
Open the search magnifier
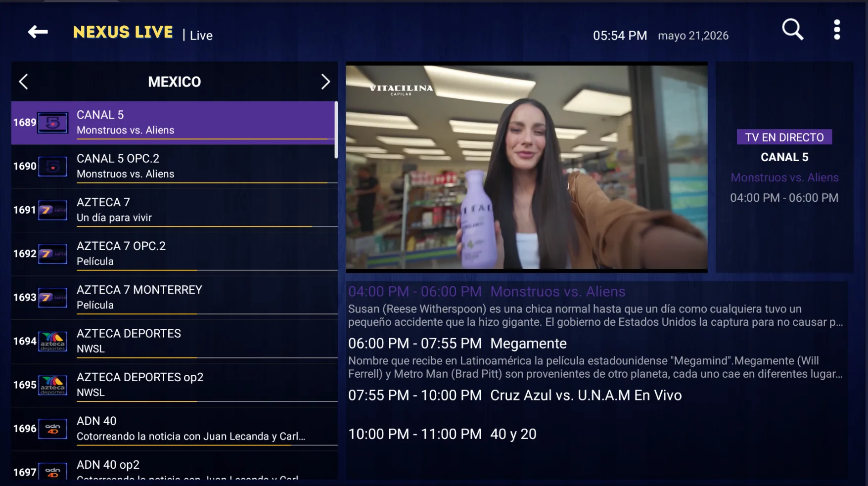click(792, 30)
